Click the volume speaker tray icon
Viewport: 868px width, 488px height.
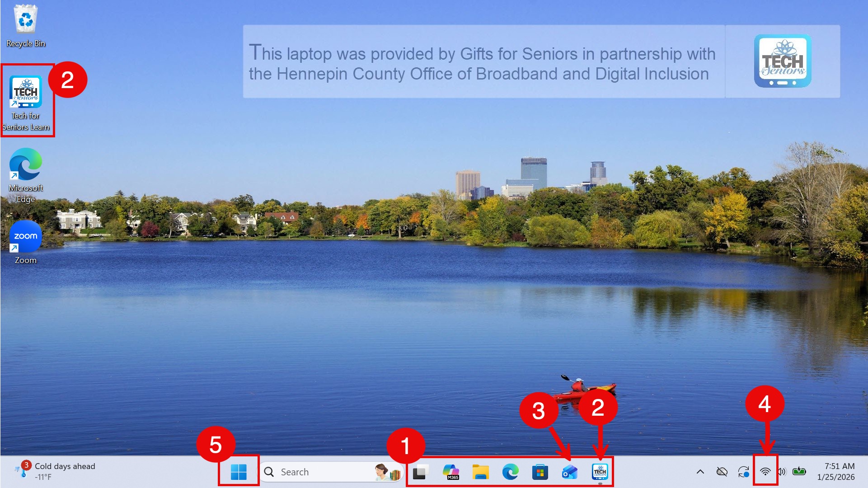point(782,472)
